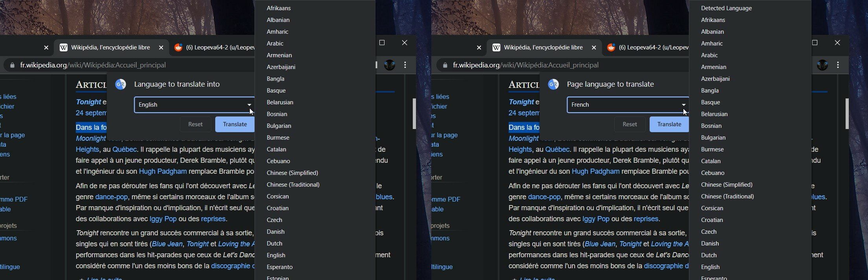Open the profile avatar in left browser

tap(389, 65)
